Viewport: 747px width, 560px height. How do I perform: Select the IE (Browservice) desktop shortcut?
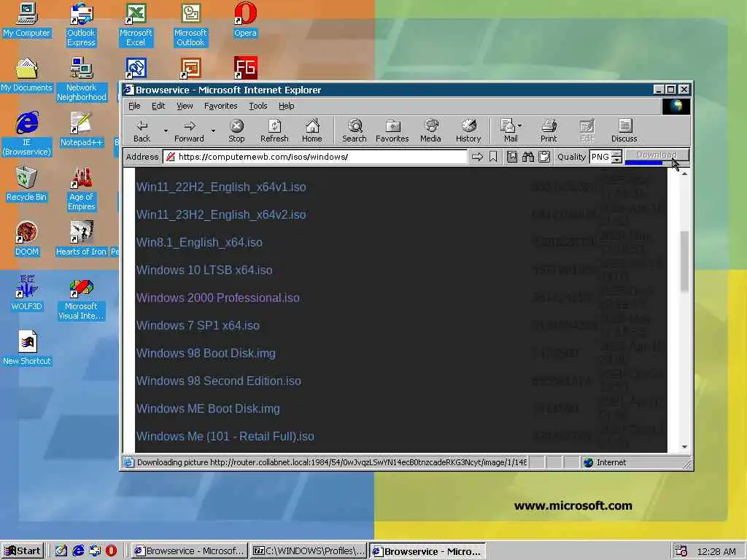pos(26,134)
